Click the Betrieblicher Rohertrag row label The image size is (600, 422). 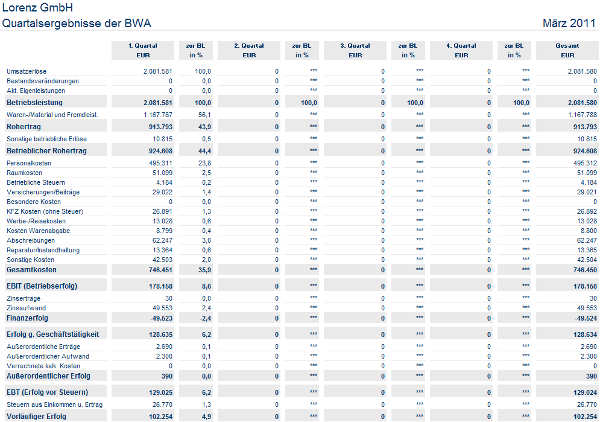click(47, 151)
